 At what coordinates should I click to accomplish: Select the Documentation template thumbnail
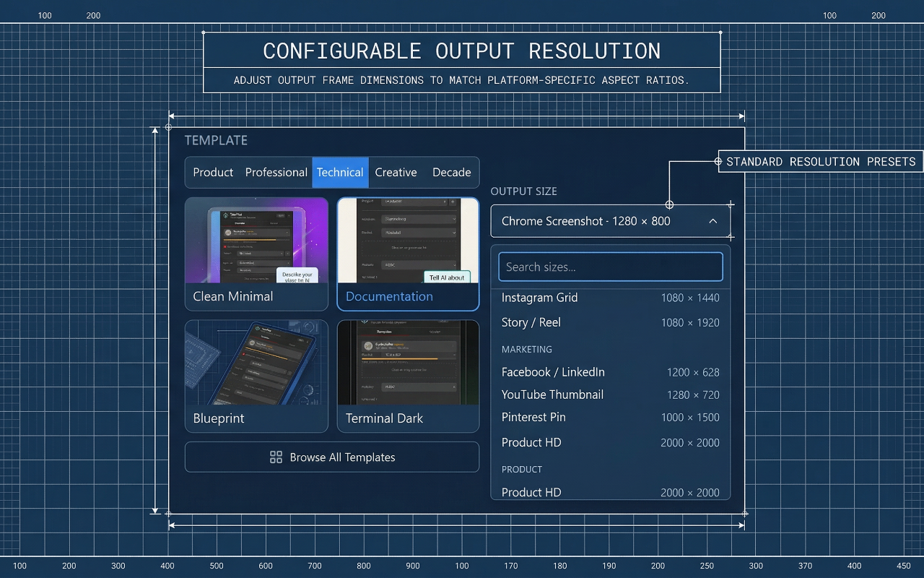pyautogui.click(x=408, y=253)
